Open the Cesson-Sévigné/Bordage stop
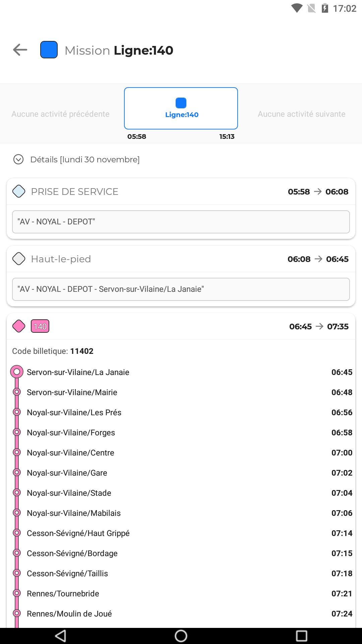362x644 pixels. tap(72, 553)
